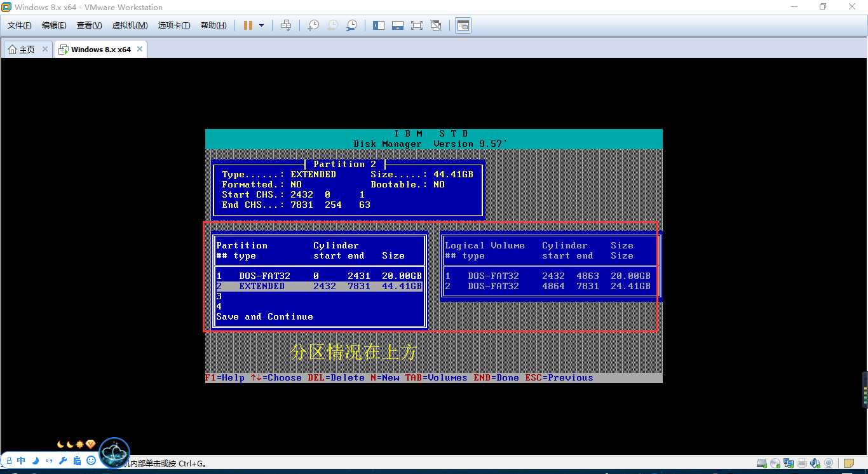Close the Windows 8.x x64 tab
Screen dimensions: 868x474
[140, 49]
